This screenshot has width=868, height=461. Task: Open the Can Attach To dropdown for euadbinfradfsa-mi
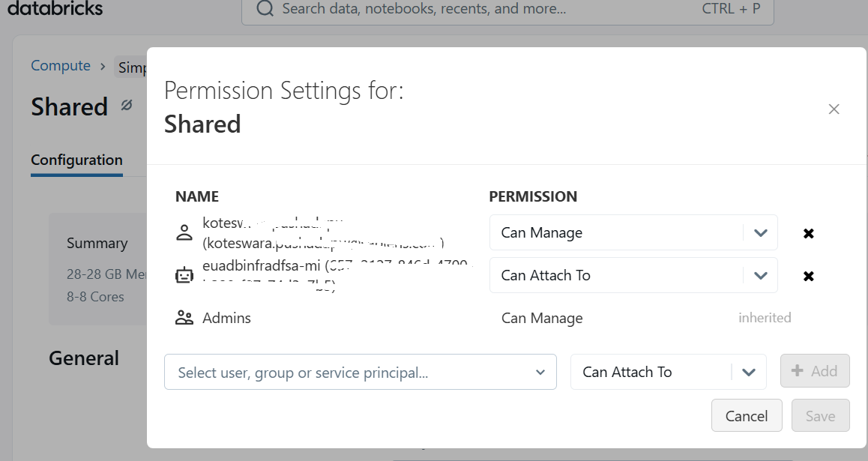[x=760, y=275]
